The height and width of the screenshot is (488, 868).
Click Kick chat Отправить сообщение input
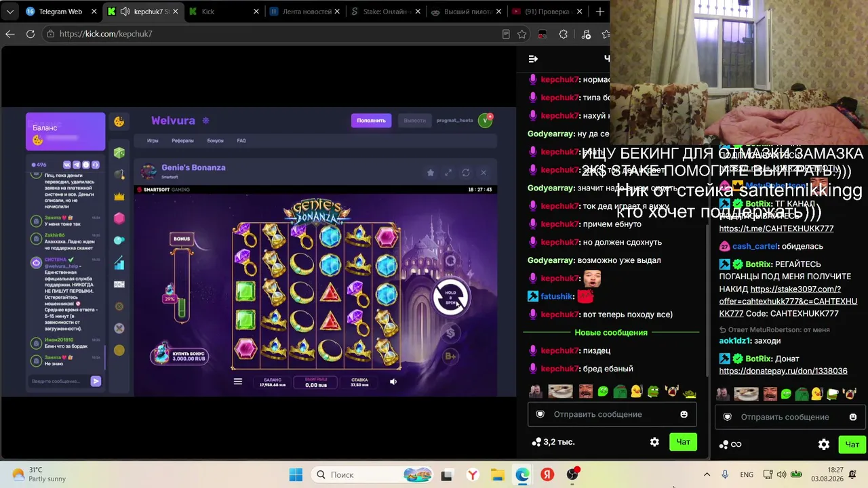point(612,414)
